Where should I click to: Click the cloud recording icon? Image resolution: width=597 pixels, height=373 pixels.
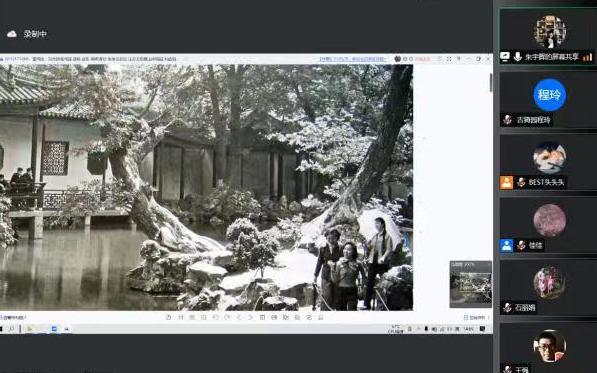pyautogui.click(x=11, y=34)
